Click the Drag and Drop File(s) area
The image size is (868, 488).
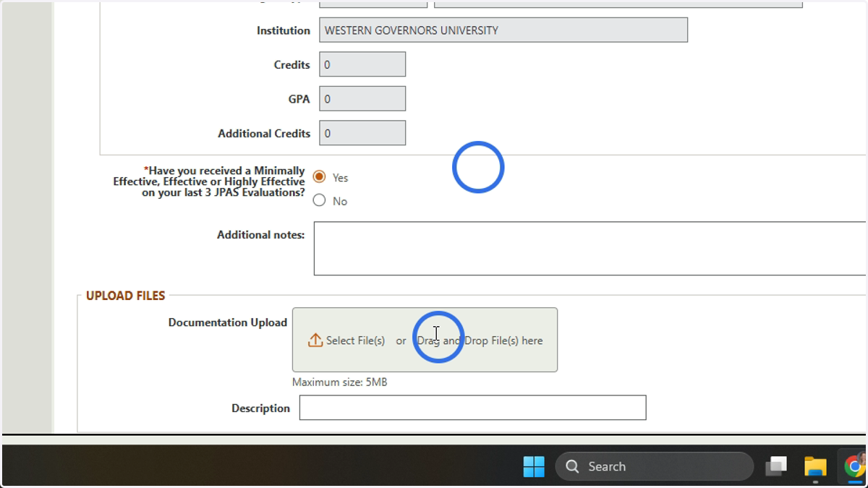coord(480,341)
